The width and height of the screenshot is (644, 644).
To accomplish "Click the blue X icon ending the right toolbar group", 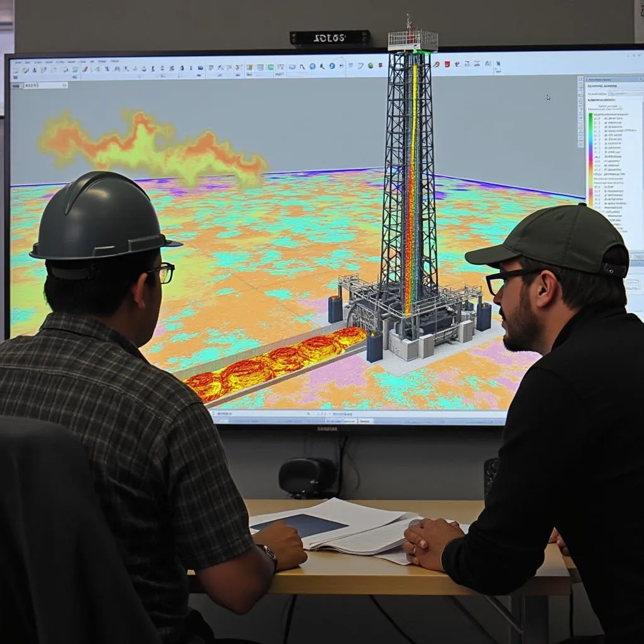I will [498, 64].
